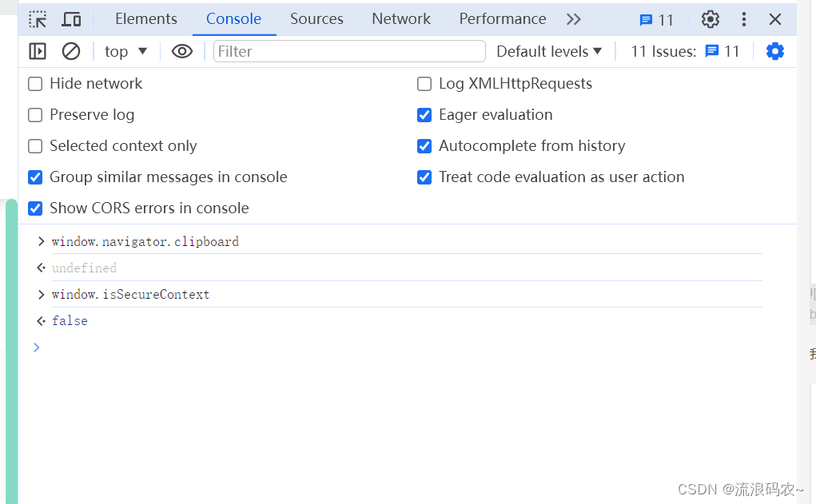The width and height of the screenshot is (816, 504).
Task: Create a live expression with the eye icon
Action: point(182,50)
